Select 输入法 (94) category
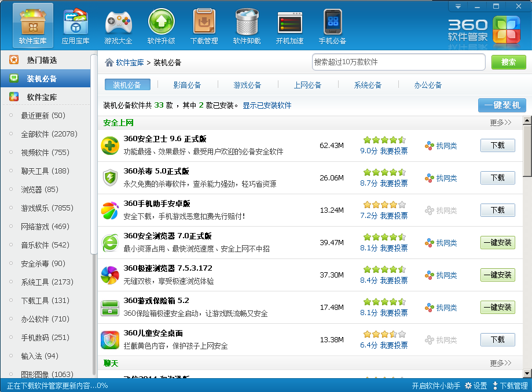This screenshot has width=532, height=392. tap(40, 356)
